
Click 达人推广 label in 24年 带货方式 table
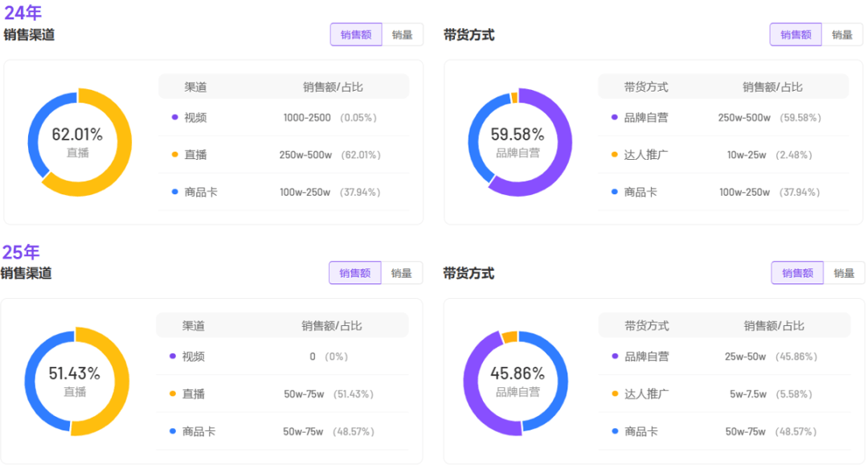pos(646,155)
